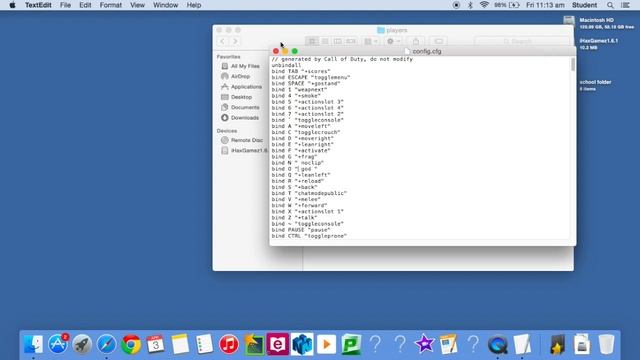
Task: Open Finder from the dock
Action: pos(33,344)
